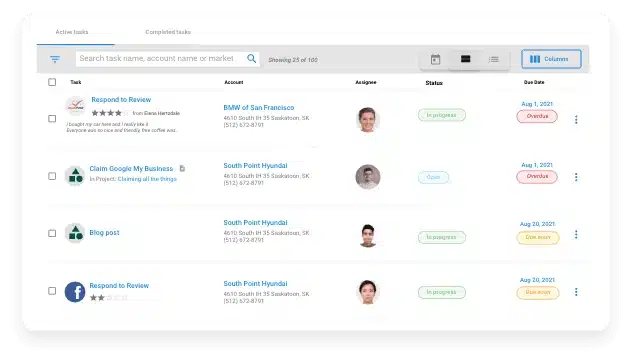Click document icon next to Claim Google My Business
This screenshot has height=362, width=632.
click(182, 168)
